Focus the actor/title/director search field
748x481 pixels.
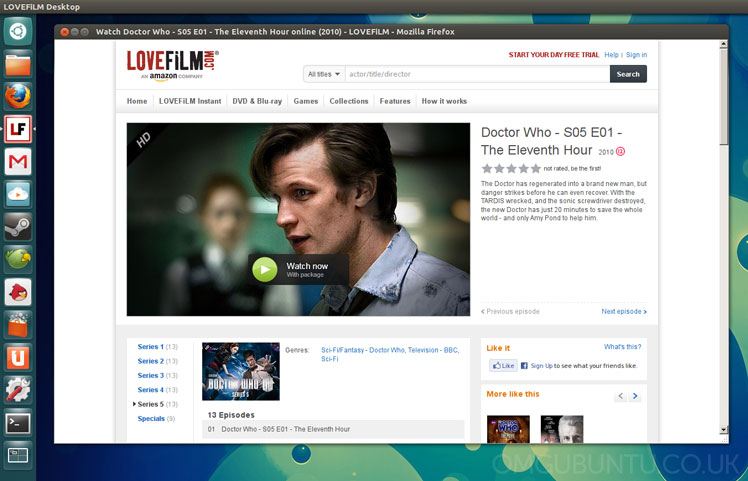tap(478, 74)
